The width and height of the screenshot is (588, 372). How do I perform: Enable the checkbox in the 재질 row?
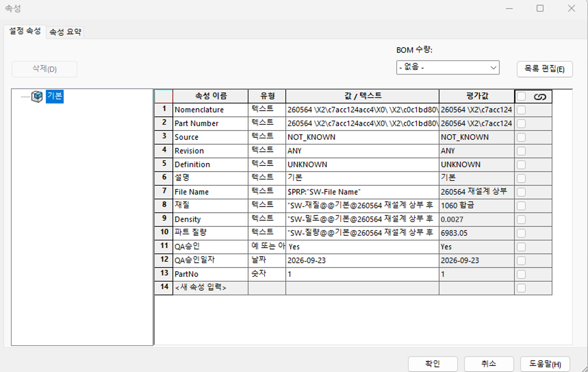[521, 206]
